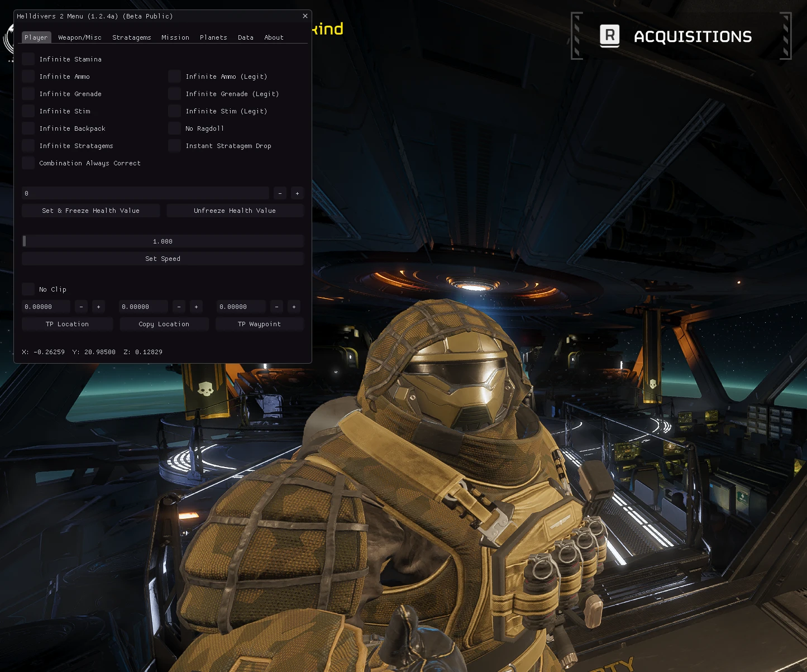
Task: Toggle the Infinite Ammo checkbox
Action: 28,77
